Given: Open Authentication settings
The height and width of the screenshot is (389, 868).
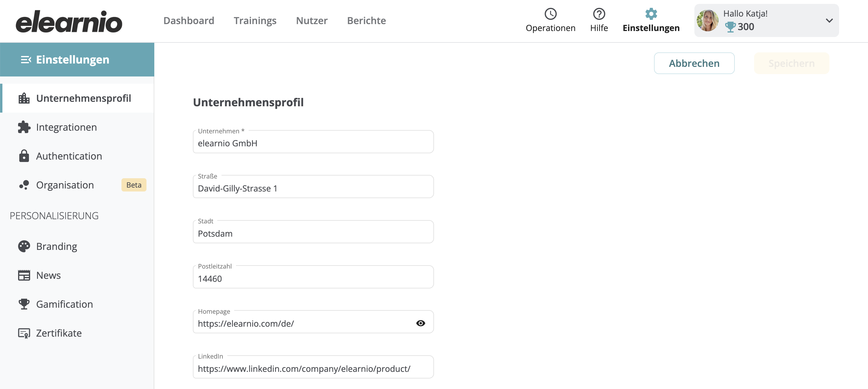Looking at the screenshot, I should (77, 156).
